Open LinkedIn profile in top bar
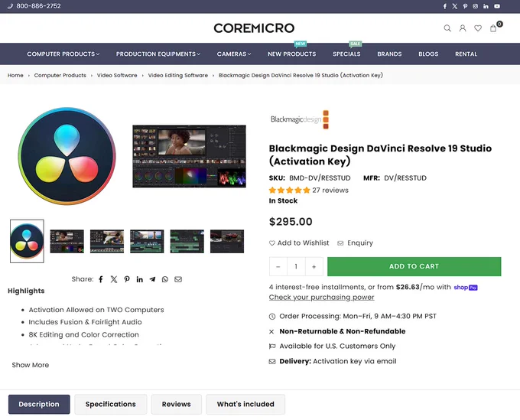 pyautogui.click(x=486, y=6)
